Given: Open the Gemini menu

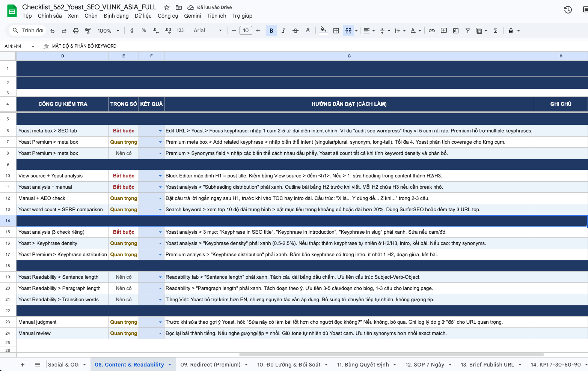Looking at the screenshot, I should (193, 16).
